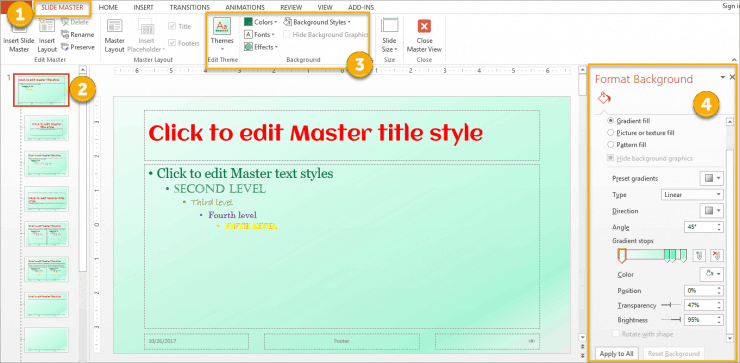Click the Brightness 95% field
This screenshot has height=363, width=740.
[700, 320]
